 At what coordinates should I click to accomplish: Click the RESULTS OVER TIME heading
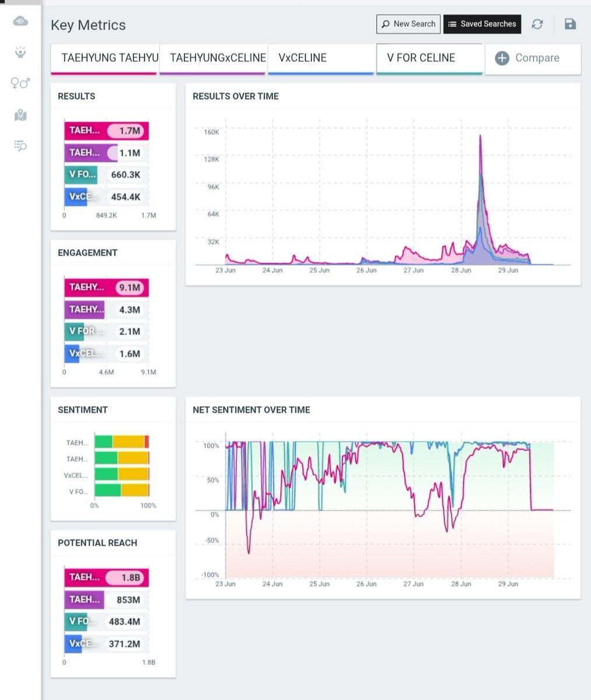pos(236,96)
